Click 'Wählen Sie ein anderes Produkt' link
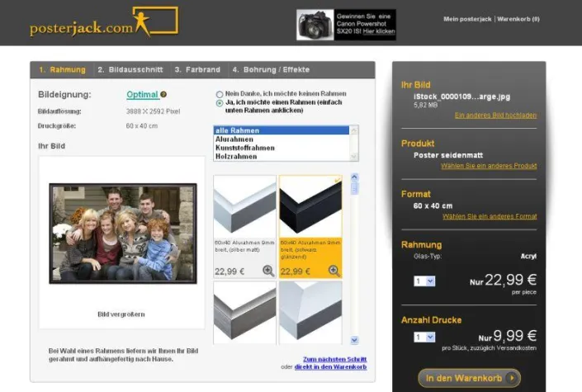The width and height of the screenshot is (582, 392). [489, 166]
